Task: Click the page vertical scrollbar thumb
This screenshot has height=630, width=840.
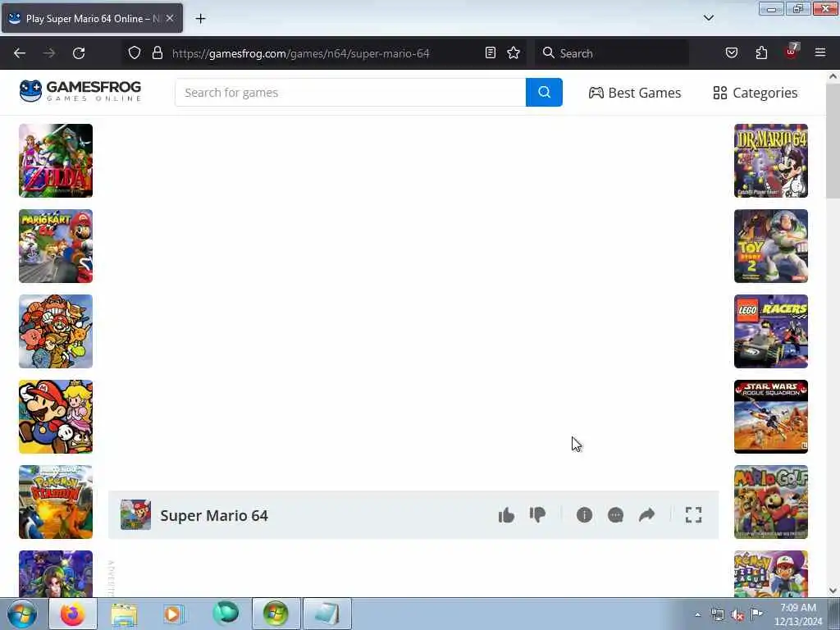Action: click(x=833, y=140)
